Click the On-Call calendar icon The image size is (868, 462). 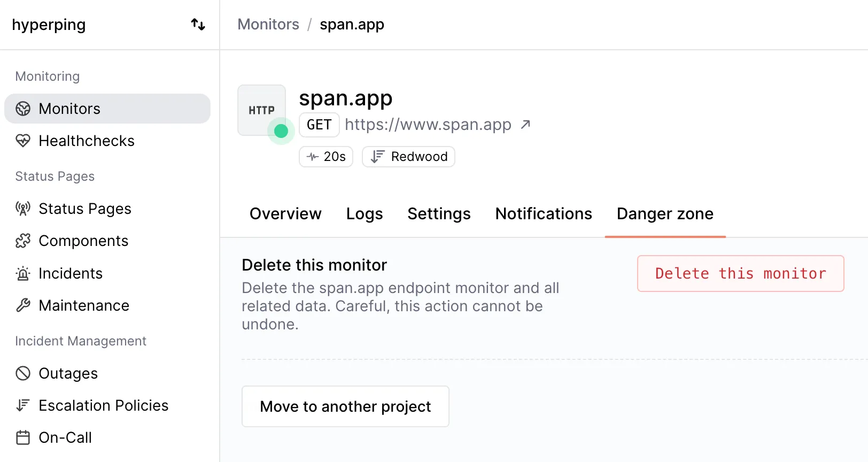coord(23,437)
